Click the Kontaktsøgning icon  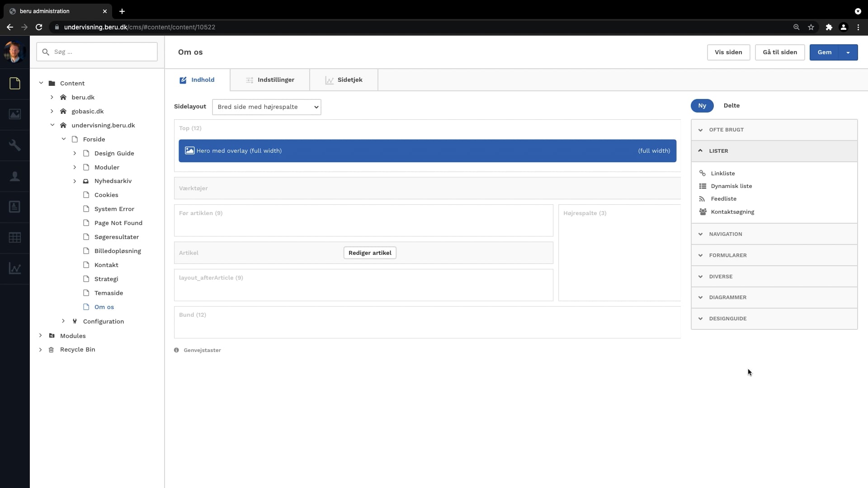point(703,211)
